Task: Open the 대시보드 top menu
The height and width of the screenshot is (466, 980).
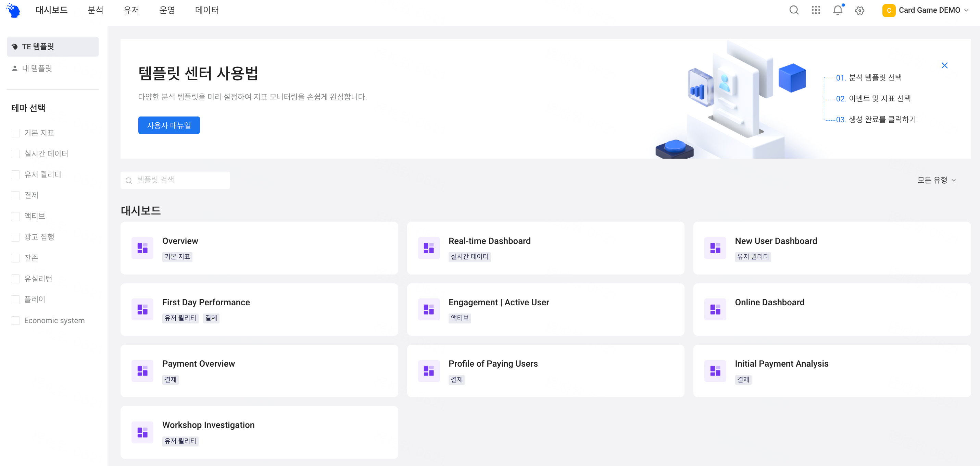Action: (51, 10)
